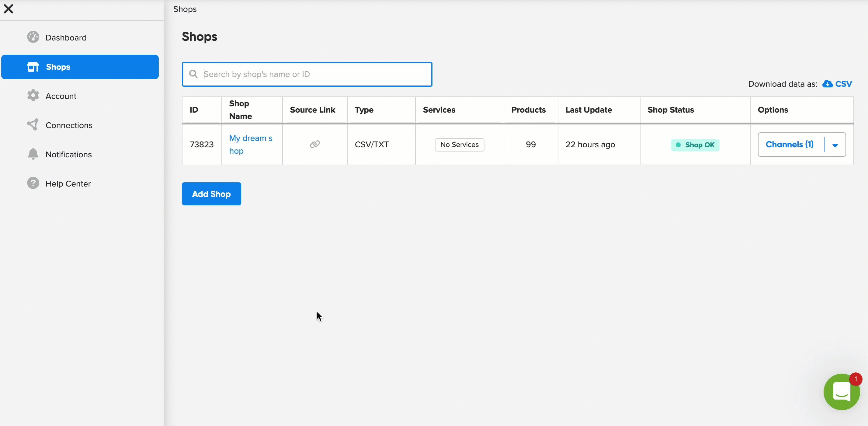Click the Shops storefront icon
Image resolution: width=868 pixels, height=426 pixels.
[x=33, y=67]
